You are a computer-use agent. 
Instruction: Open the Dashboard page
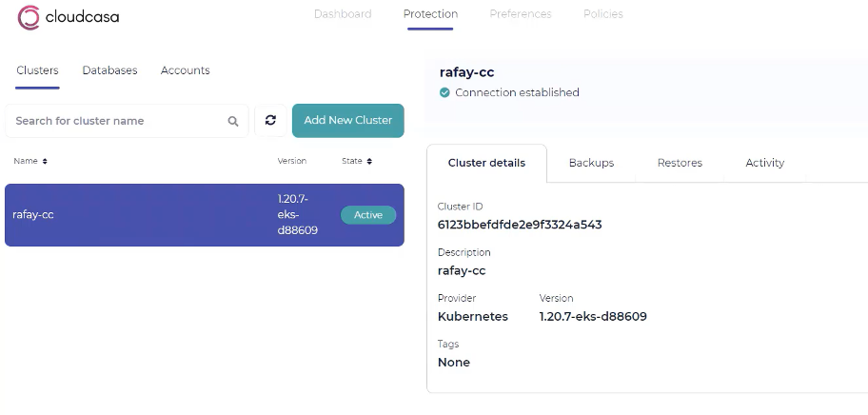343,14
